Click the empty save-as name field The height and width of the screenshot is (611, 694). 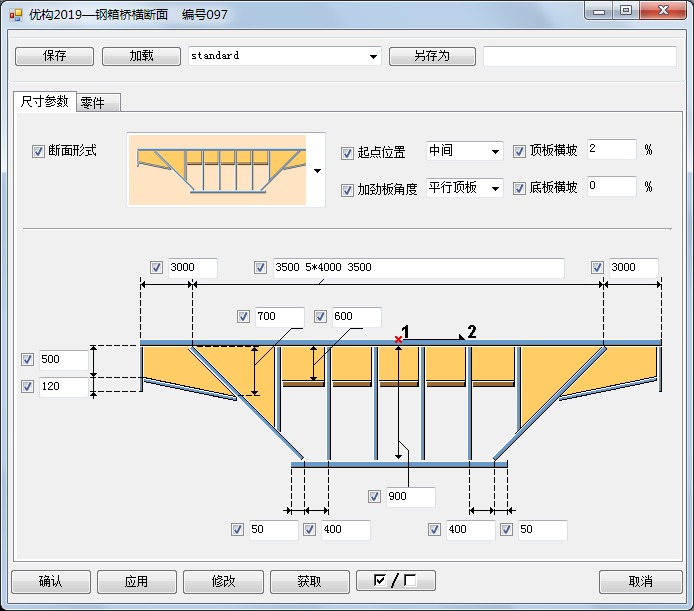coord(580,56)
